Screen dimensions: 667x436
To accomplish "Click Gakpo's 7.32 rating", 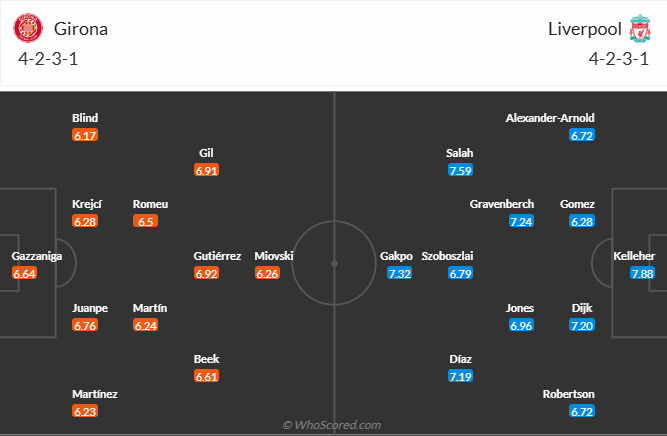I will (x=399, y=274).
